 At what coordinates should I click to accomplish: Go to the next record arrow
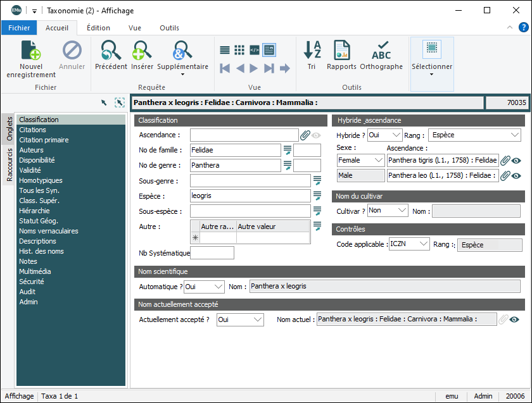[254, 68]
